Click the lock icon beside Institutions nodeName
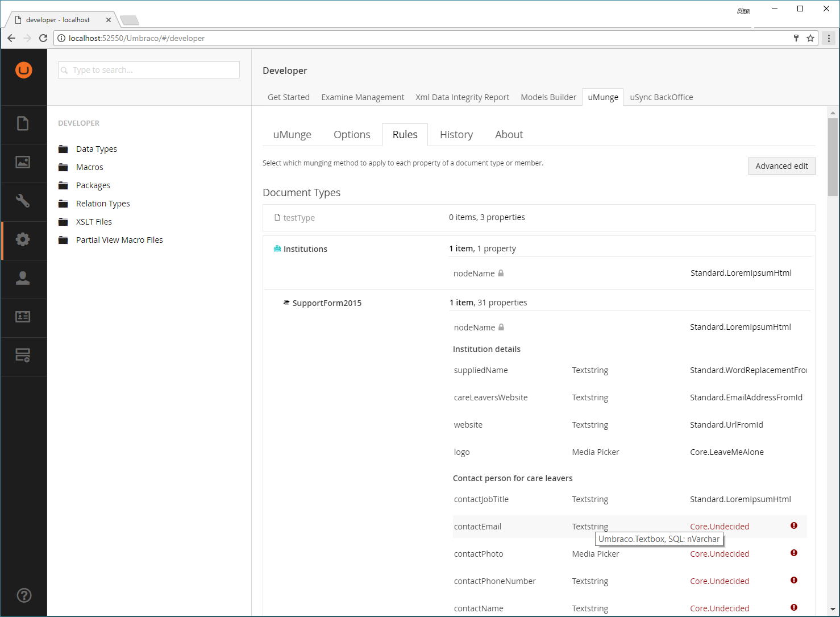840x617 pixels. 501,273
